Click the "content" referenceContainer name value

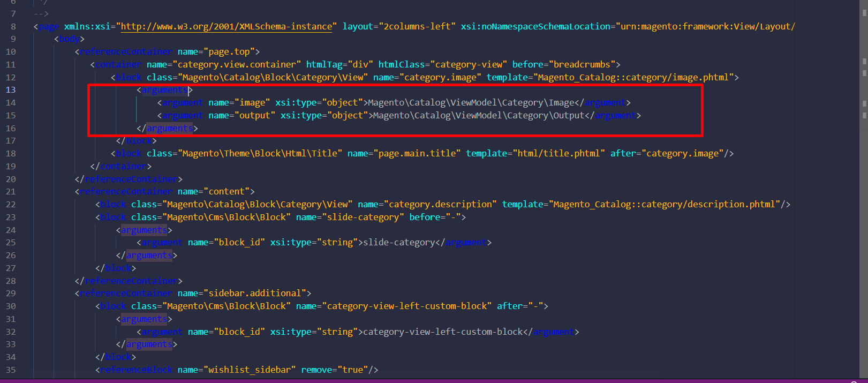click(227, 192)
